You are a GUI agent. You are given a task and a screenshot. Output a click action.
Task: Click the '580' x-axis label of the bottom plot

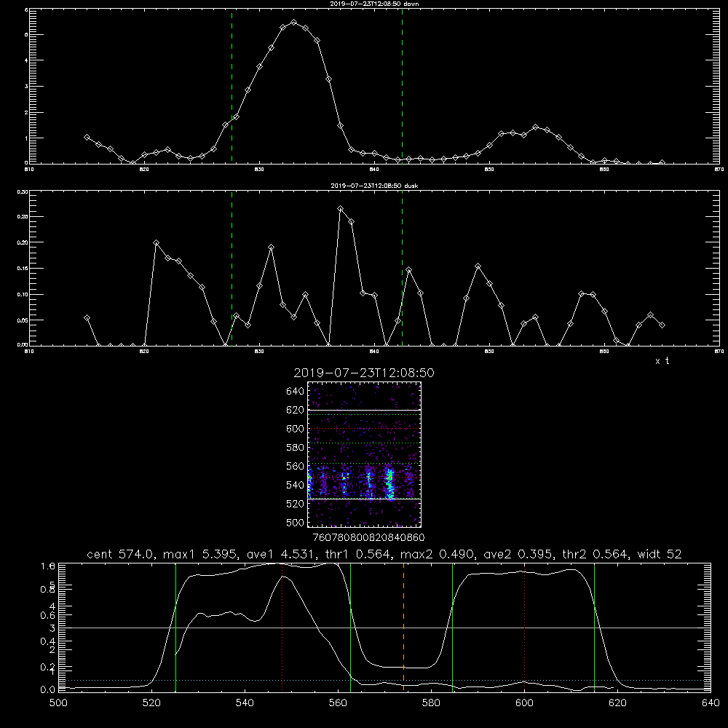pos(431,703)
